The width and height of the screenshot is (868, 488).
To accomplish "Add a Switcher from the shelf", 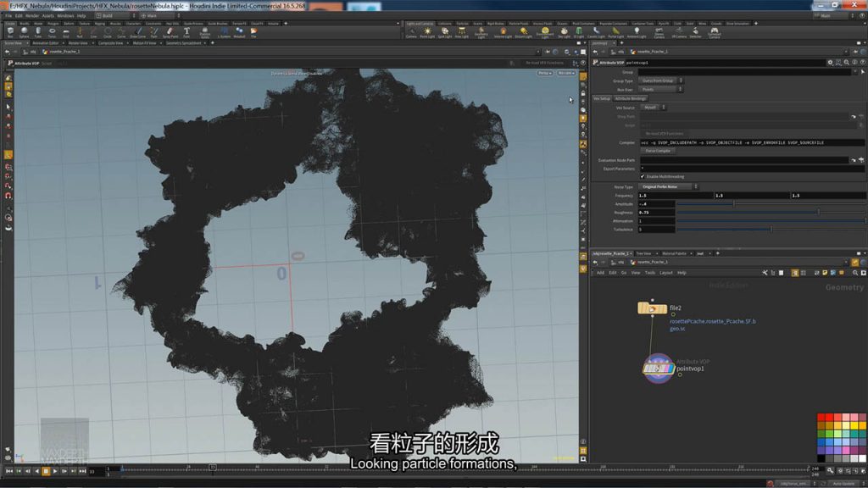I will [695, 33].
